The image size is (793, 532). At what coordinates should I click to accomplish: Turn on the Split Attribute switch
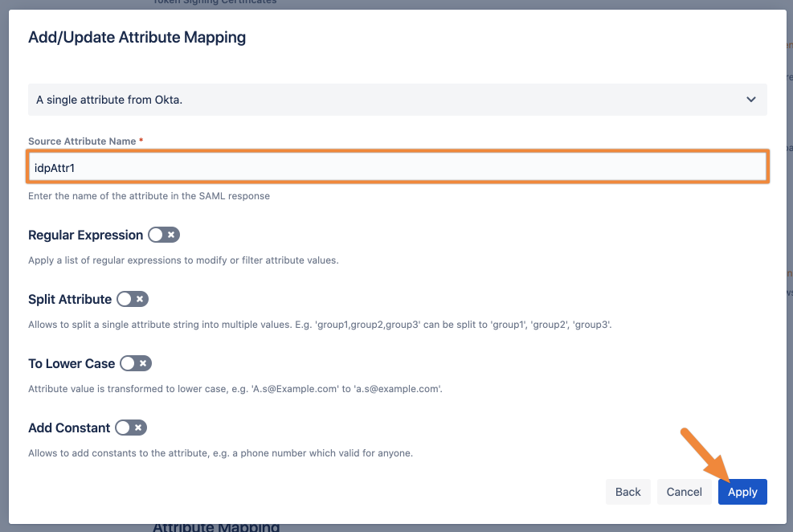pyautogui.click(x=132, y=299)
